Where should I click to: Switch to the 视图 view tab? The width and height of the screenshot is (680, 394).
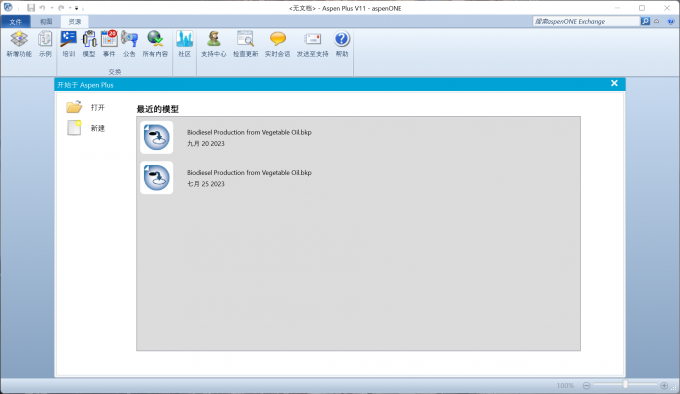pyautogui.click(x=46, y=21)
